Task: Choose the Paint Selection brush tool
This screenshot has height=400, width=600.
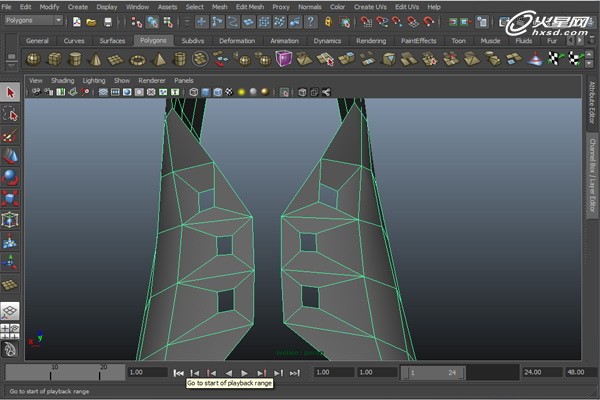Action: (11, 135)
